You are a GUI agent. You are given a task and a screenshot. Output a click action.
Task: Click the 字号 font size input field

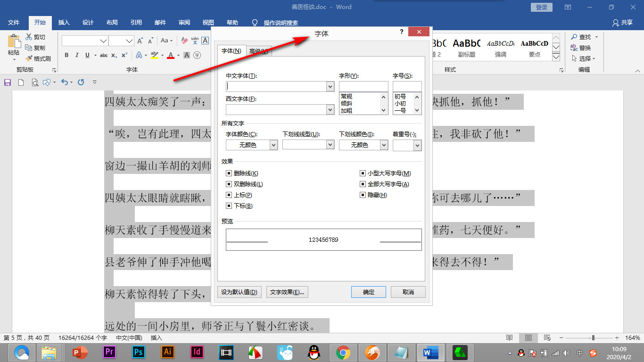407,86
